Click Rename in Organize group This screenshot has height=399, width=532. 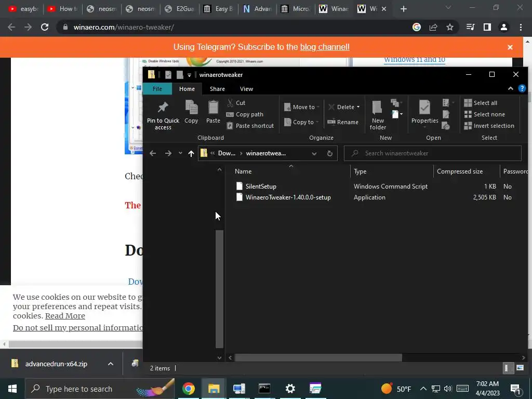coord(343,122)
